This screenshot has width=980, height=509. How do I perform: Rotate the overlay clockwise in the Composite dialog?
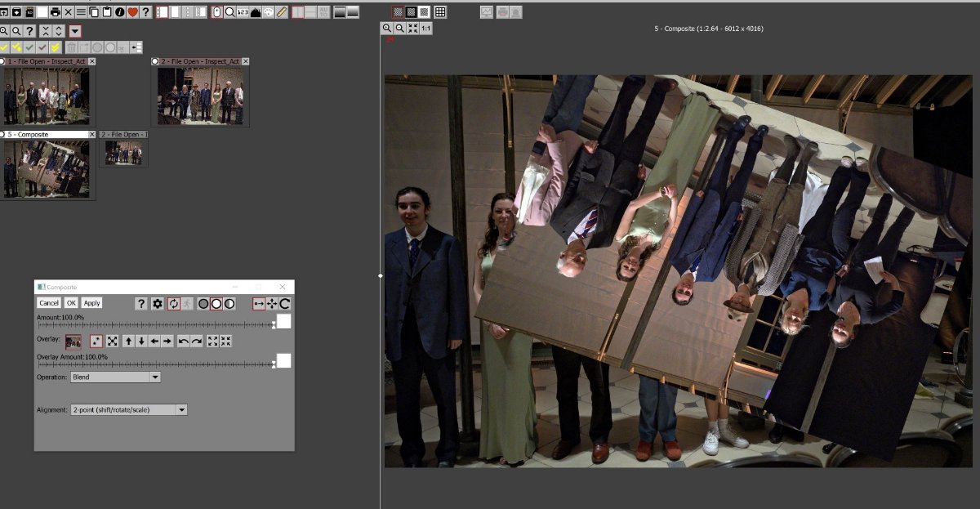point(197,341)
